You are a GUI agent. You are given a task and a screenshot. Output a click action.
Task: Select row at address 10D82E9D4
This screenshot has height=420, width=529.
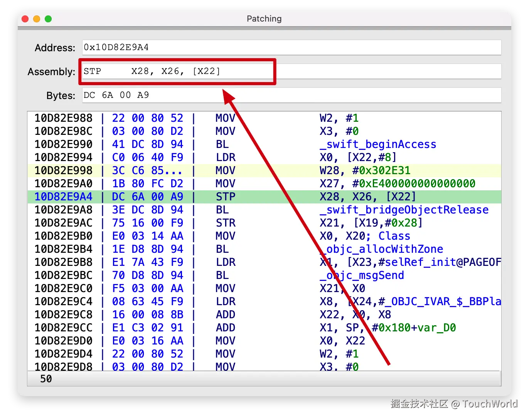[264, 354]
